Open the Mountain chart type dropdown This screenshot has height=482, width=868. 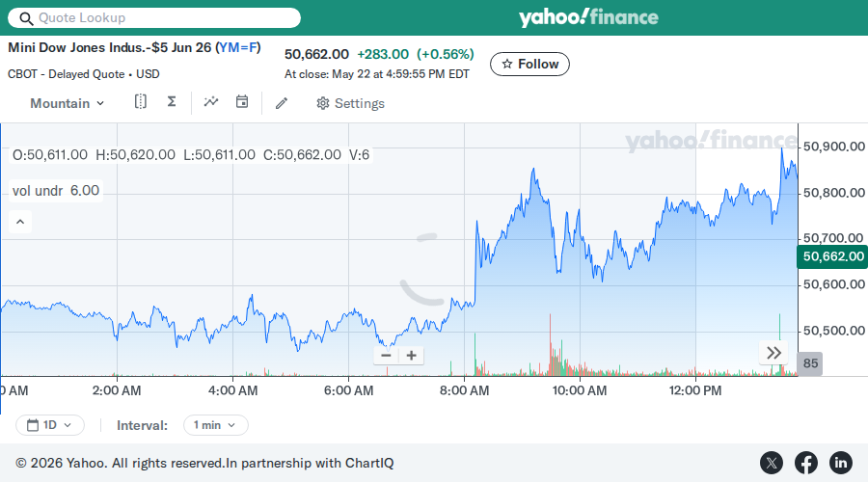[x=67, y=103]
